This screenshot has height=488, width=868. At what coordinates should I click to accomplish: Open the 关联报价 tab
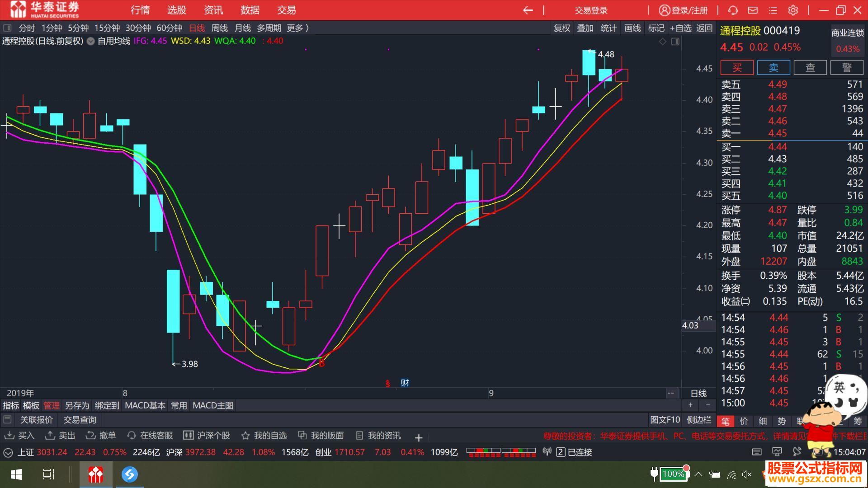[36, 420]
